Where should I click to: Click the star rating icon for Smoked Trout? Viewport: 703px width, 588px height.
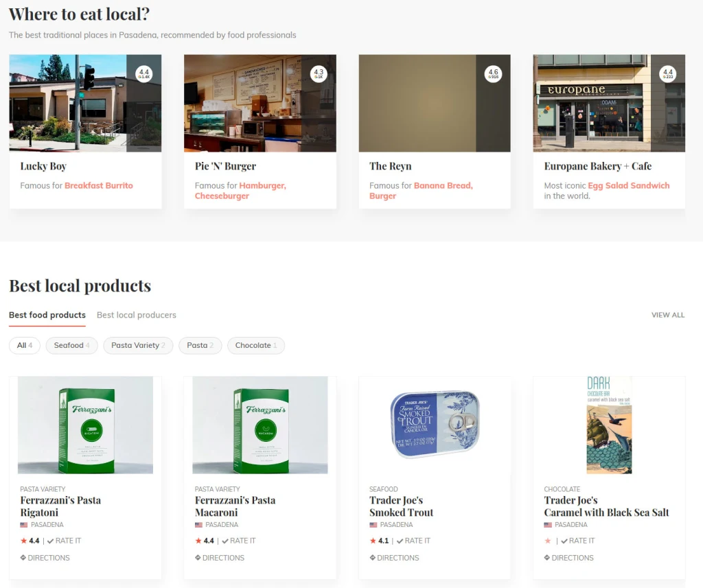[373, 541]
